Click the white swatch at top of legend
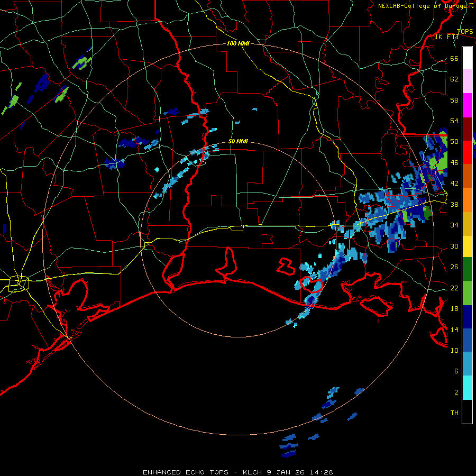The image size is (476, 476). (467, 58)
